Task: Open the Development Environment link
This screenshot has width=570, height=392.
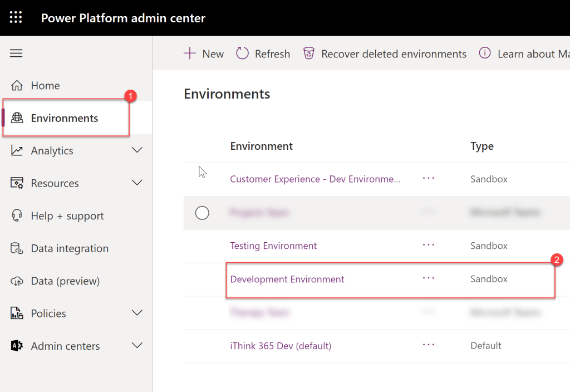Action: click(x=287, y=279)
